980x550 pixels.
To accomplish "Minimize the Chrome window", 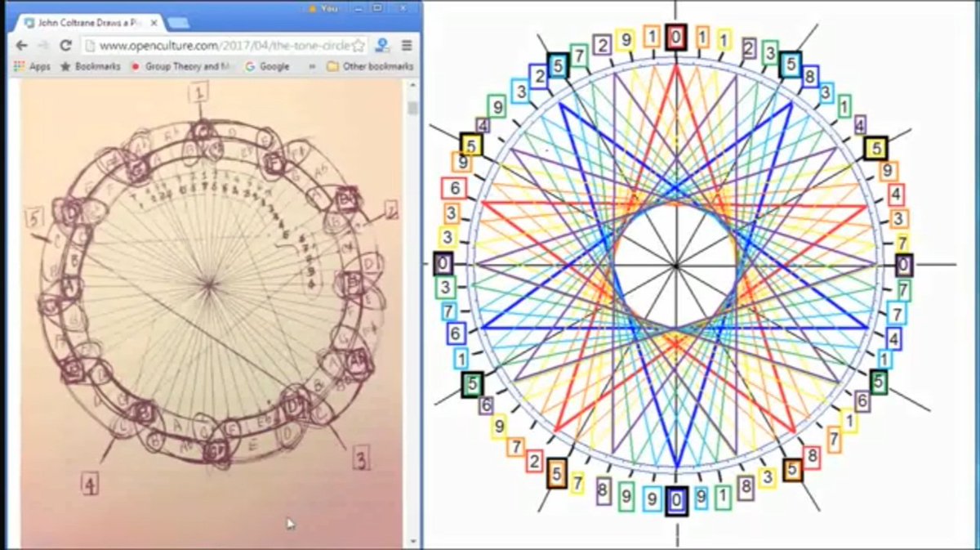I will pyautogui.click(x=357, y=7).
